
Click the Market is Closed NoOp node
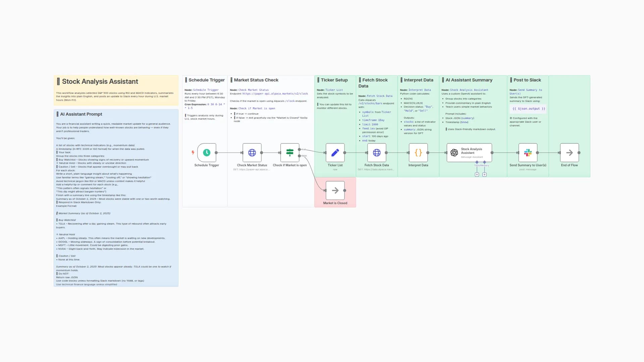[335, 190]
